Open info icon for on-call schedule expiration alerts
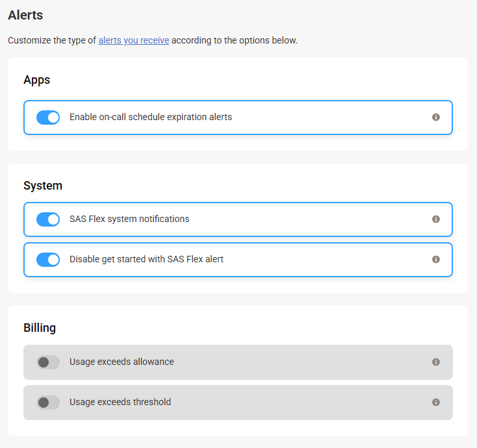The width and height of the screenshot is (477, 448). pyautogui.click(x=435, y=117)
